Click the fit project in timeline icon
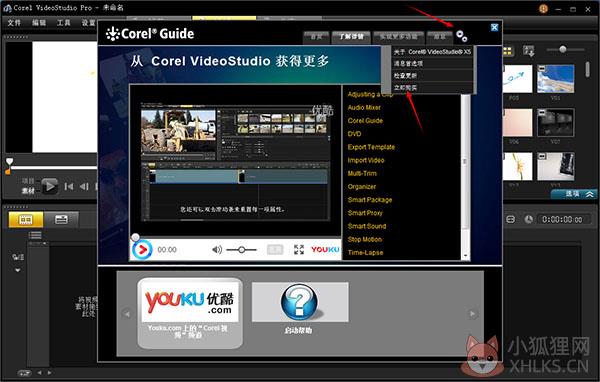Viewport: 600px width, 382px height. [510, 219]
